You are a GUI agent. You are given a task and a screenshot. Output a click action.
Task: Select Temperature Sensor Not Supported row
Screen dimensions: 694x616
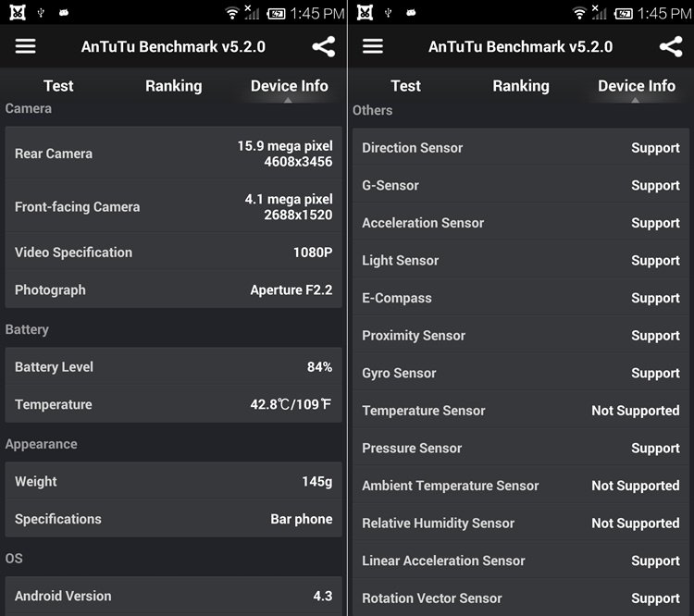521,411
